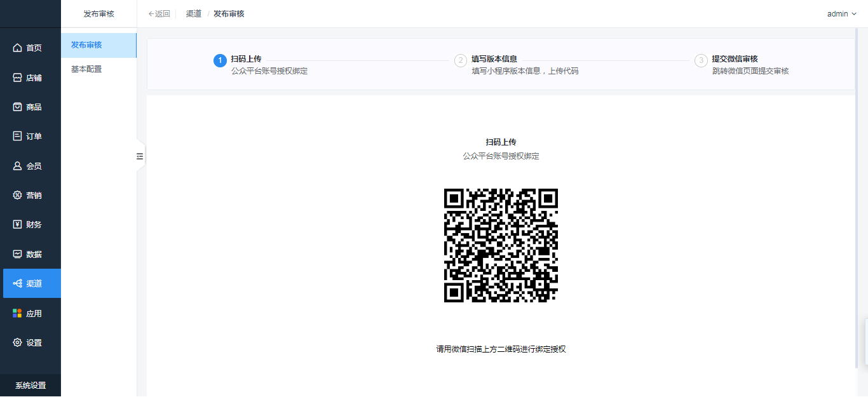This screenshot has width=868, height=397.
Task: Click the 财务 finance yen icon
Action: (x=17, y=224)
